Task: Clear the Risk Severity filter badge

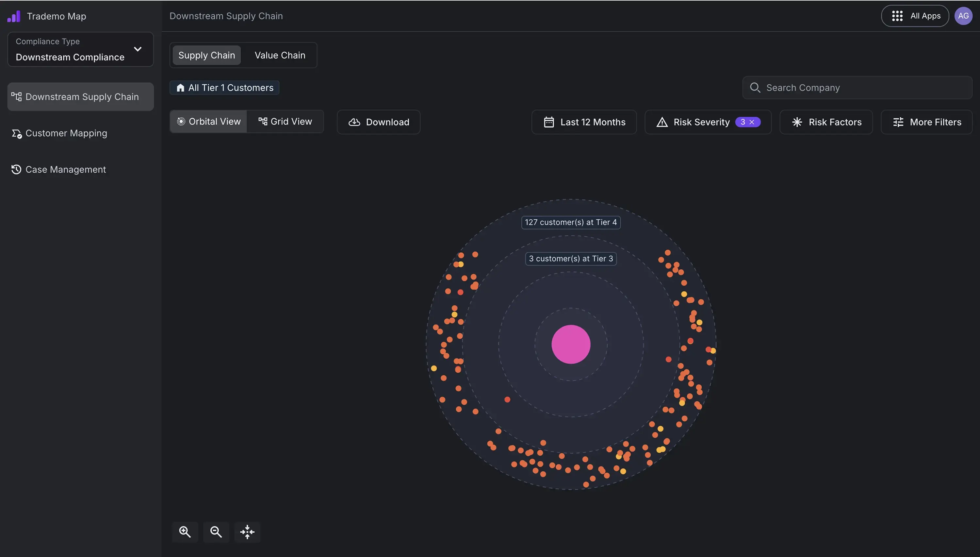Action: (x=752, y=122)
